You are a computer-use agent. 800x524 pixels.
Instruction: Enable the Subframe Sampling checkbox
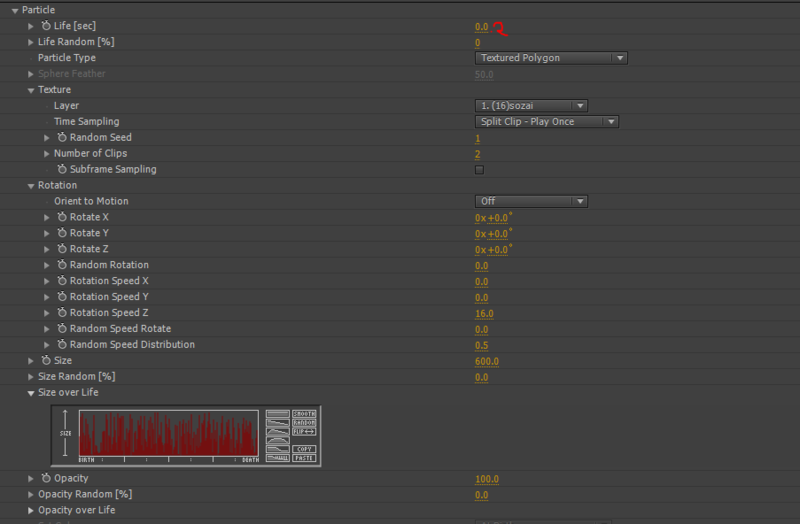coord(479,169)
